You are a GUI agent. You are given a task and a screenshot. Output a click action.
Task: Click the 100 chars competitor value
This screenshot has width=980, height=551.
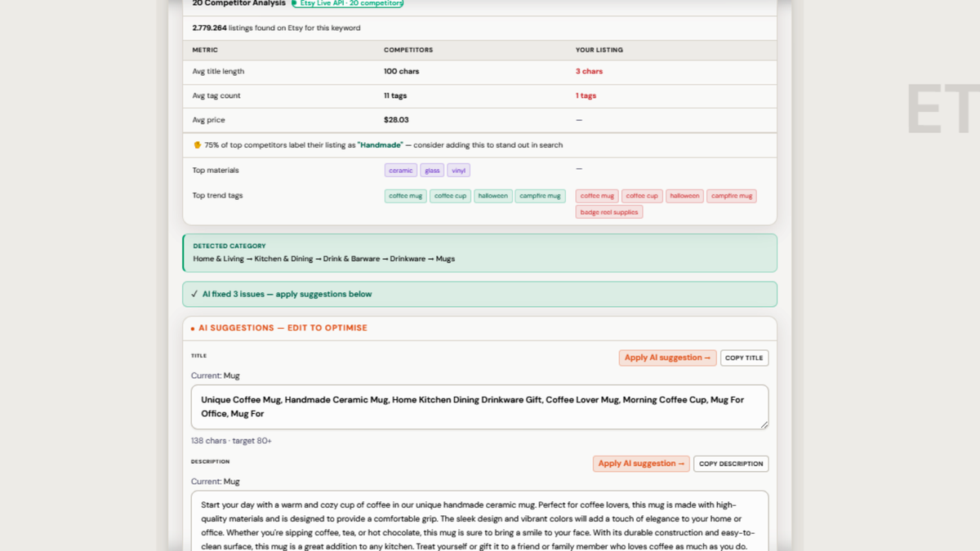[x=402, y=72]
